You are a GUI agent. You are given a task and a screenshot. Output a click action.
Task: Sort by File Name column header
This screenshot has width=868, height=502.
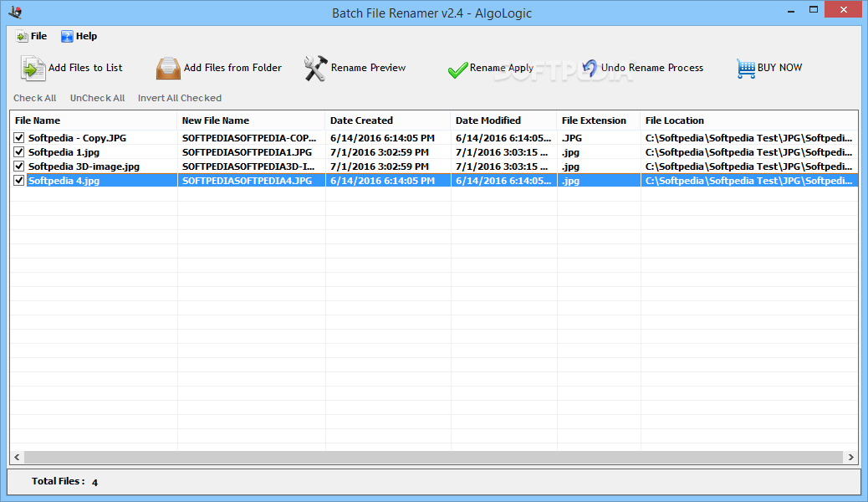[94, 120]
